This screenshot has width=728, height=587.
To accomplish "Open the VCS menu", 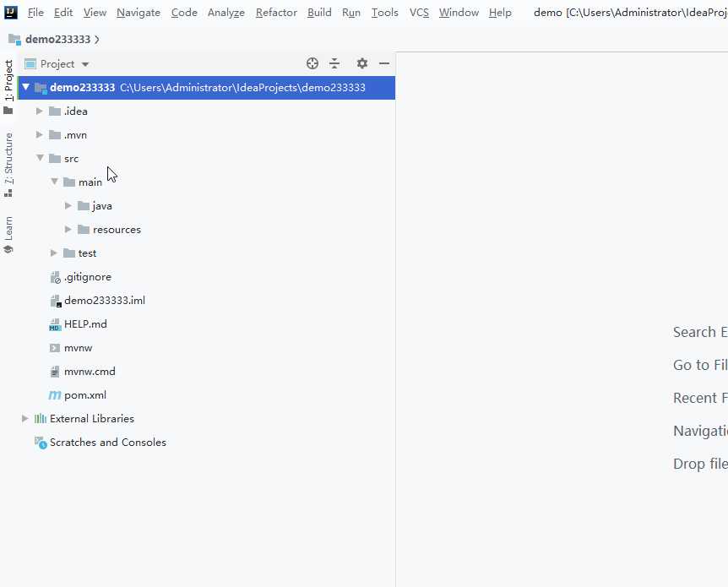I will pos(419,13).
